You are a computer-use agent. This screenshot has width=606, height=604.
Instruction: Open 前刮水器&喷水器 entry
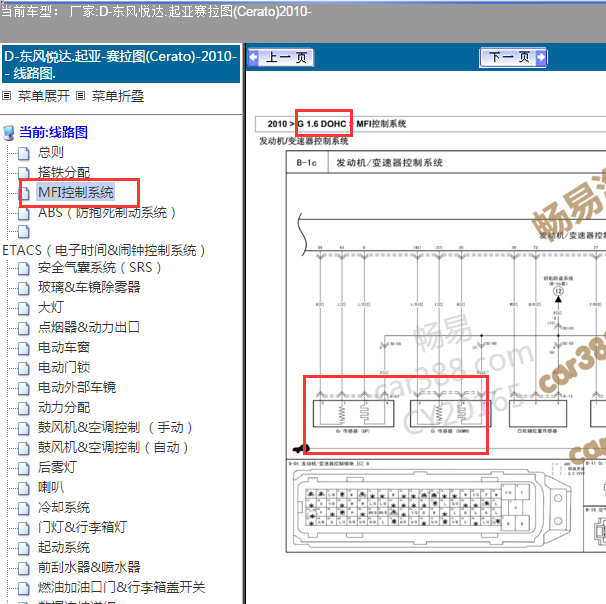tap(89, 567)
